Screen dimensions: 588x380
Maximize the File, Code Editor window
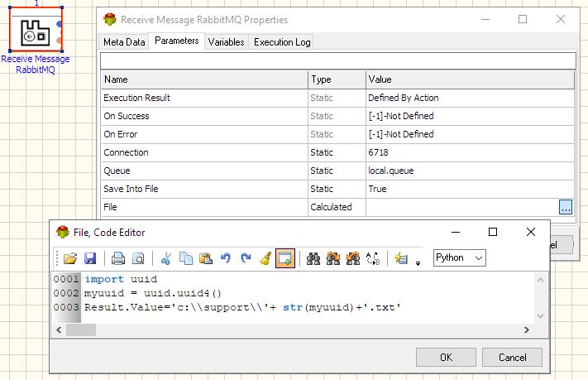(x=493, y=232)
